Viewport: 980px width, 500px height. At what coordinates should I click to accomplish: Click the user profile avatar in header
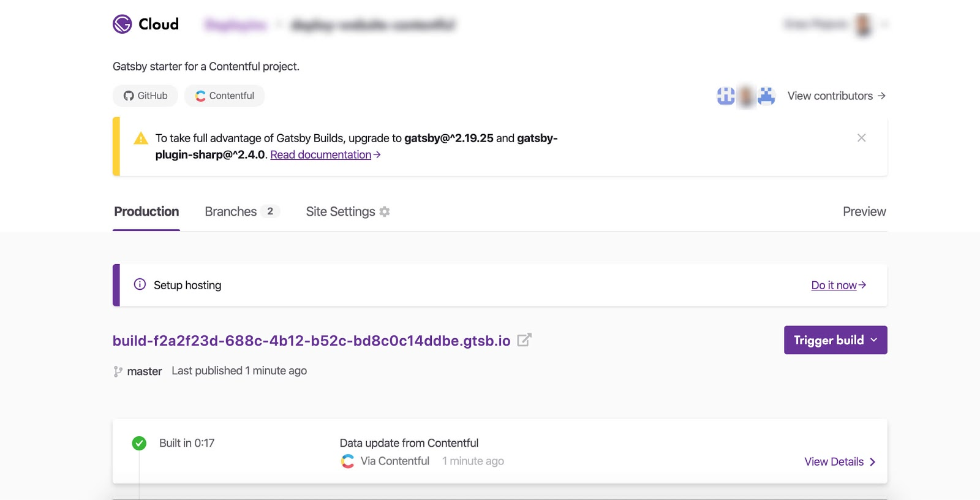tap(863, 25)
